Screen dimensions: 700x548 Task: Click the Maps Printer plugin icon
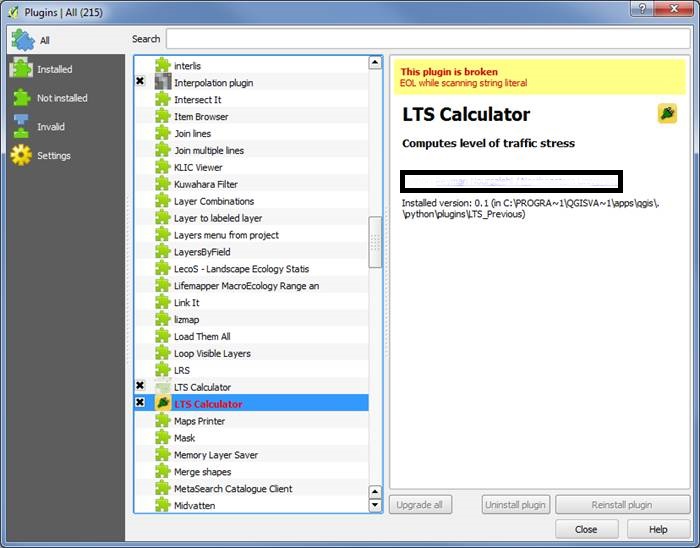pos(162,421)
